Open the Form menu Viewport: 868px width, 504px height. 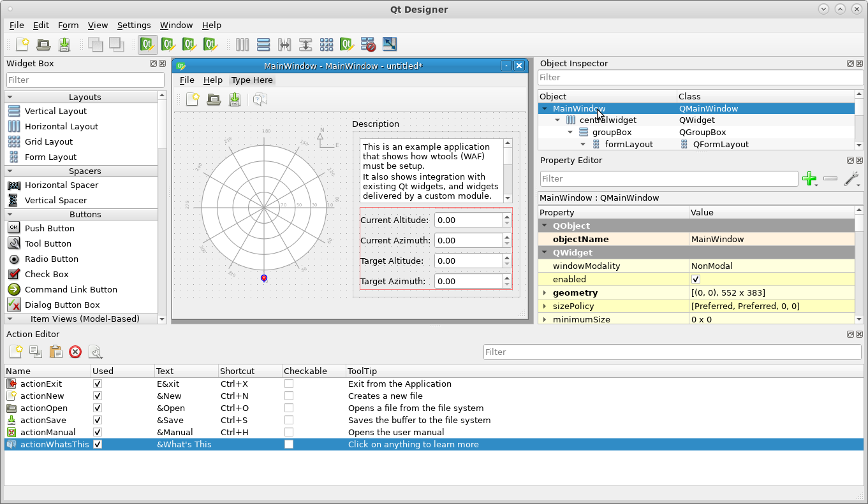(x=68, y=25)
